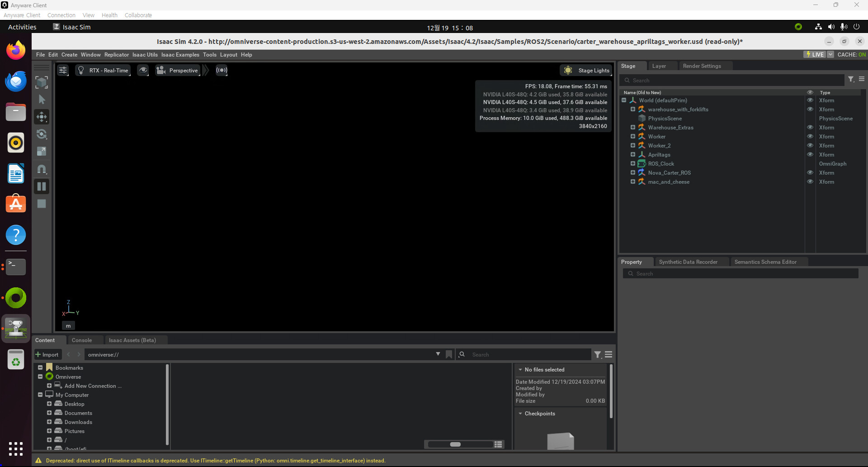
Task: Open Thunderbird mail from the dock
Action: [x=16, y=81]
